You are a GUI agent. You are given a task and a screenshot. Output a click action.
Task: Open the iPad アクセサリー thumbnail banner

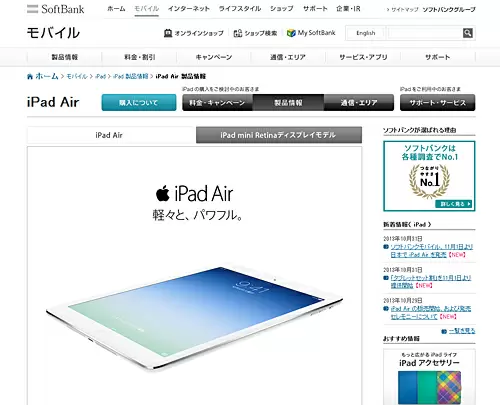(429, 377)
